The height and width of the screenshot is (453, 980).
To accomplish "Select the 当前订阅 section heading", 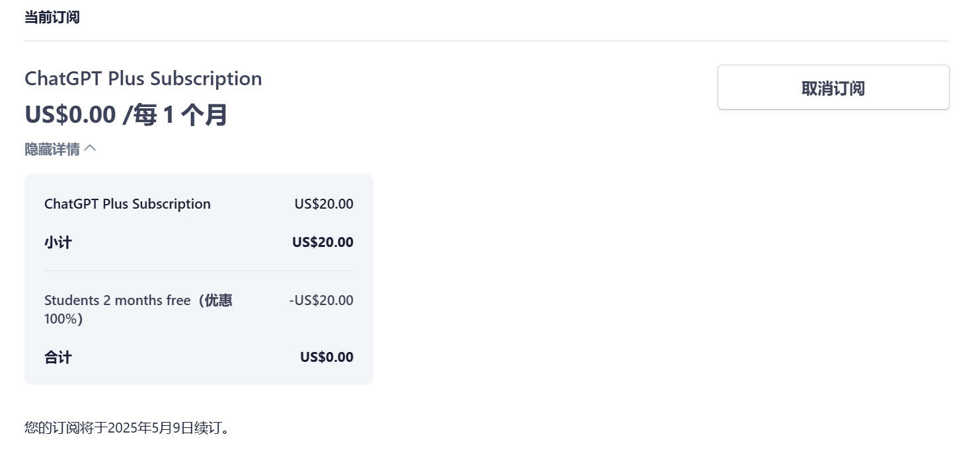I will pos(52,17).
